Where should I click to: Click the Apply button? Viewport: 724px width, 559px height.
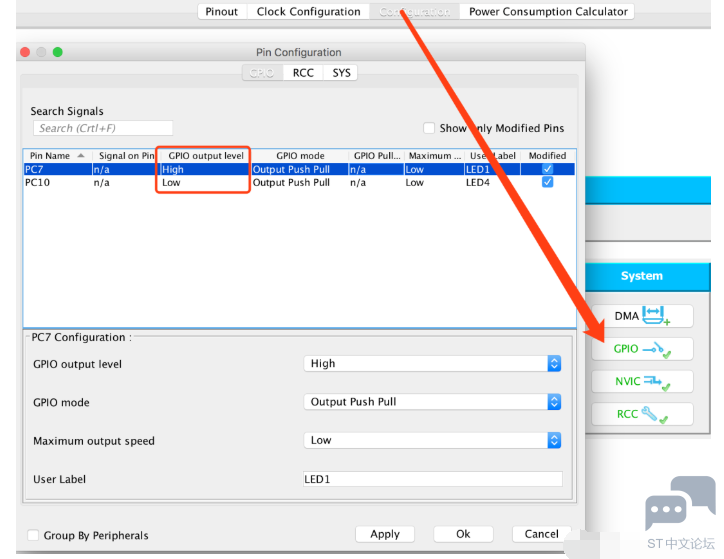point(384,534)
